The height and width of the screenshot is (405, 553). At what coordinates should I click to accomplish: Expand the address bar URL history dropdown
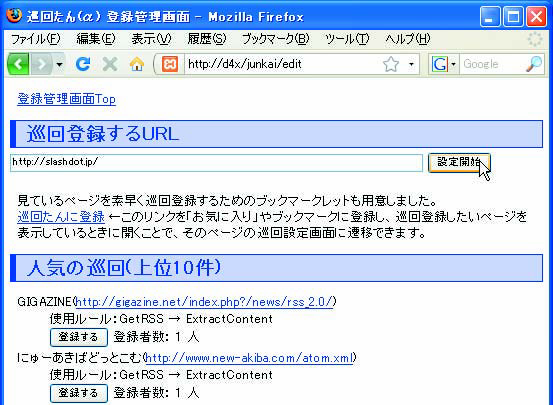click(x=411, y=65)
